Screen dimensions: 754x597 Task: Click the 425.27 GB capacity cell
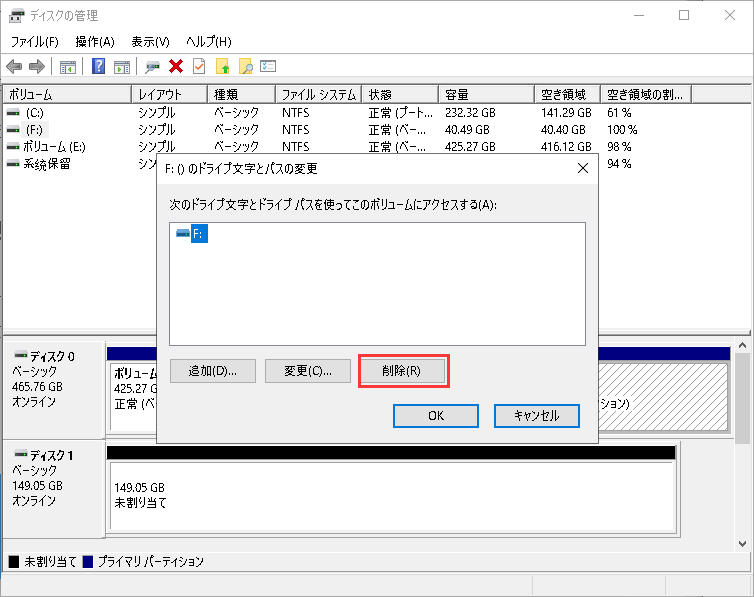point(470,147)
